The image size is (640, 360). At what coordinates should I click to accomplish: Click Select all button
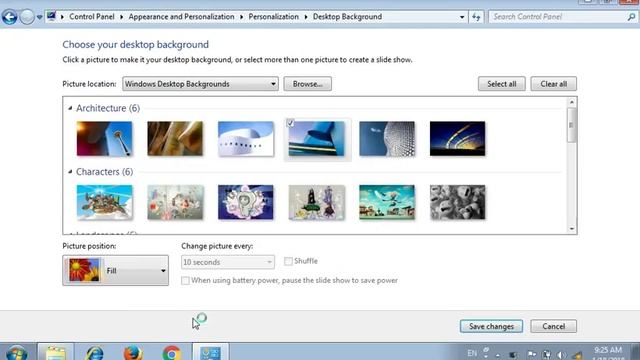[502, 84]
